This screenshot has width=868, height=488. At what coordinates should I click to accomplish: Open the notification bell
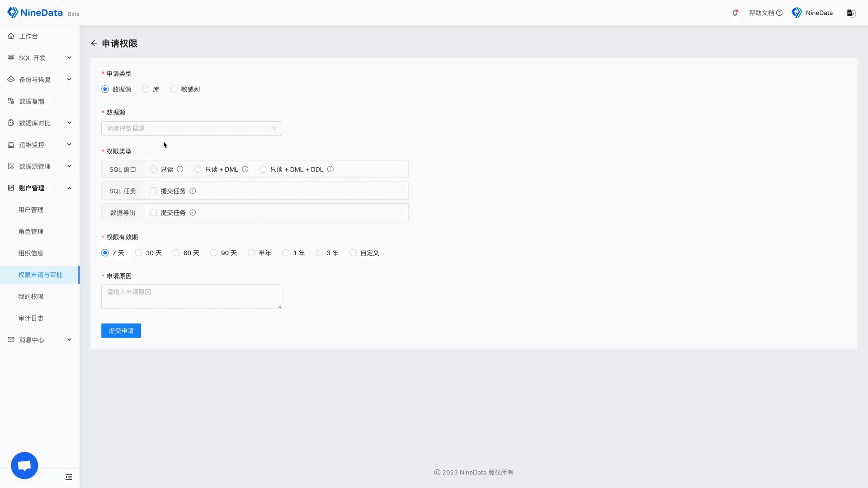[x=735, y=13]
